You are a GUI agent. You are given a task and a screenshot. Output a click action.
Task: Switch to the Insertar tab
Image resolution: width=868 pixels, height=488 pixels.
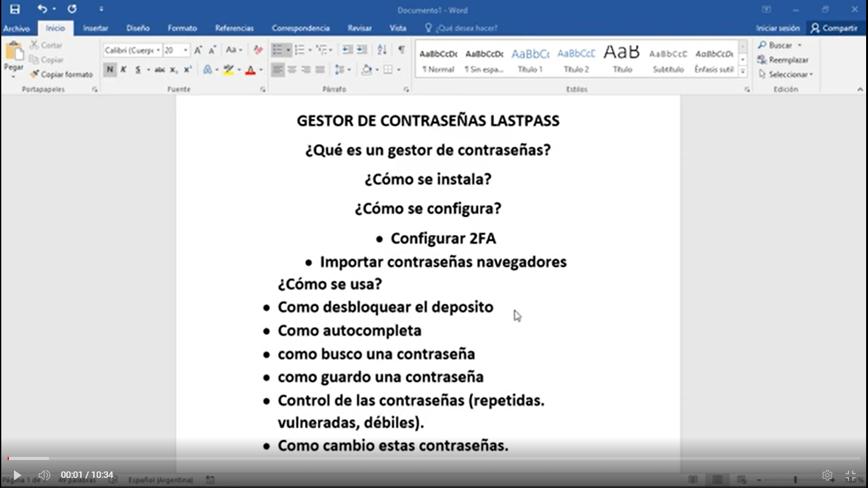point(95,28)
